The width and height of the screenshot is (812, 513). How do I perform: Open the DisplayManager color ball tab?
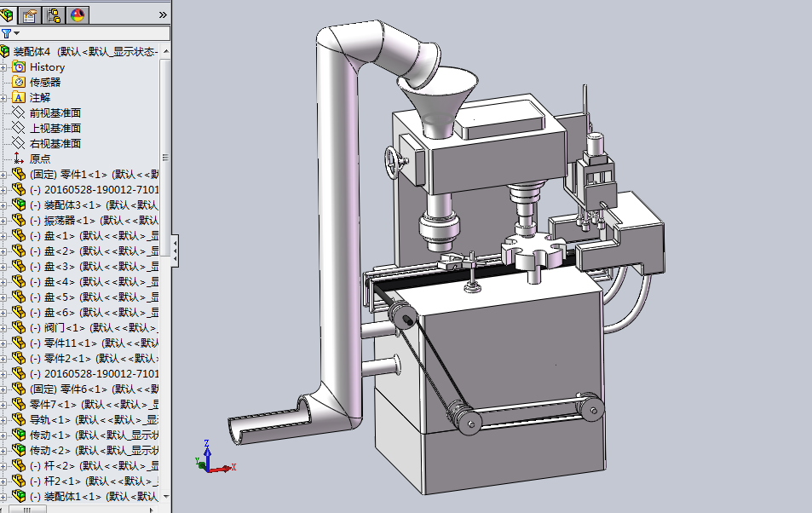coord(77,14)
